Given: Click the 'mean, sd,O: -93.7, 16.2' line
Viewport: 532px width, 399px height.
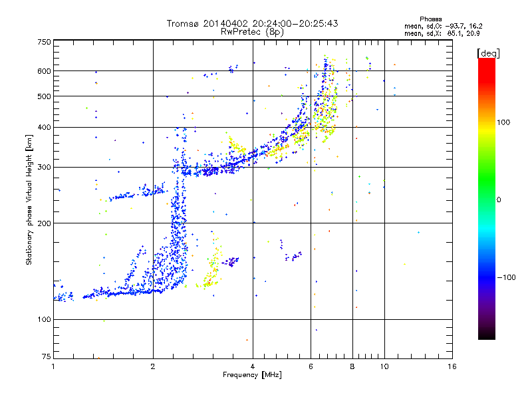Looking at the screenshot, I should [x=443, y=26].
